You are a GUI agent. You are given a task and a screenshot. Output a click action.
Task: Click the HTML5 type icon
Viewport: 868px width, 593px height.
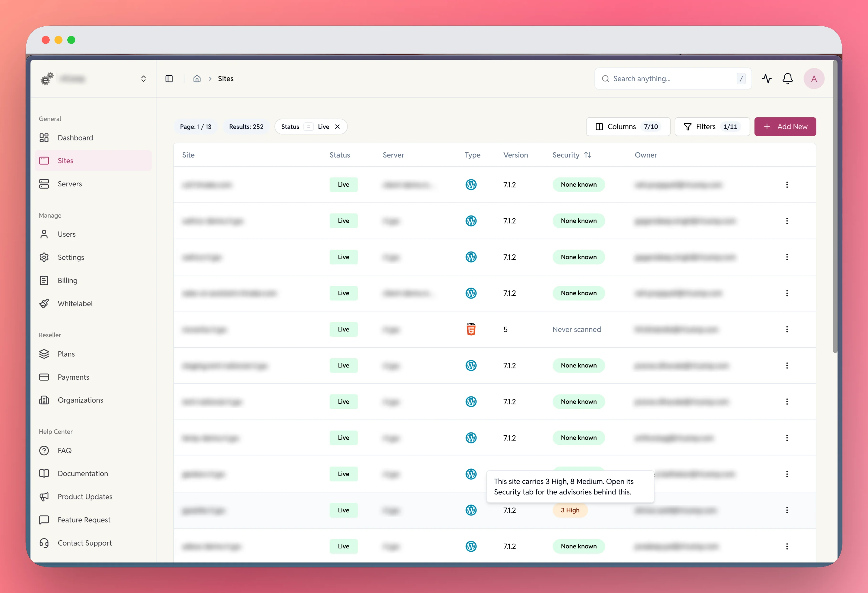(471, 329)
